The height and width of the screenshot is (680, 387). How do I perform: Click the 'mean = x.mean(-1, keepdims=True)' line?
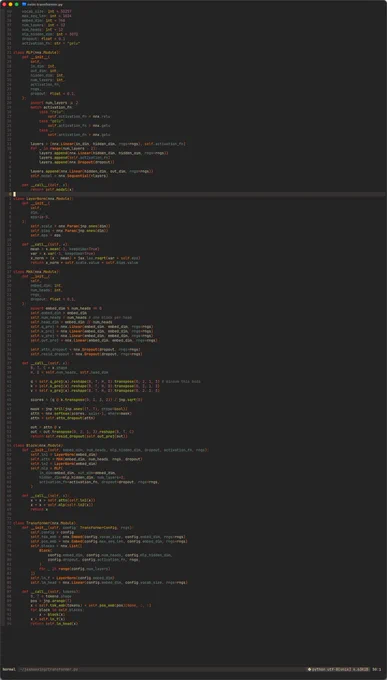coord(65,249)
